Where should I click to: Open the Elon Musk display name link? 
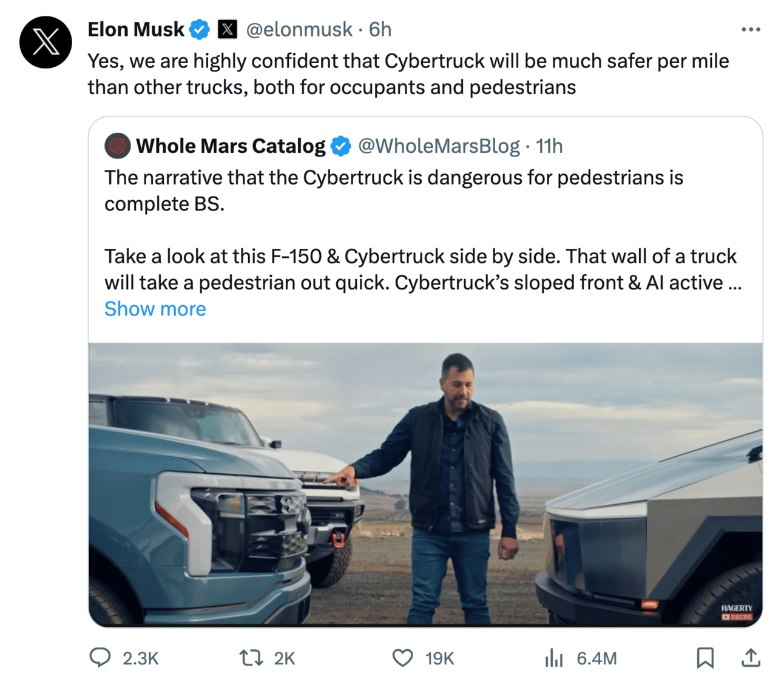pos(136,29)
